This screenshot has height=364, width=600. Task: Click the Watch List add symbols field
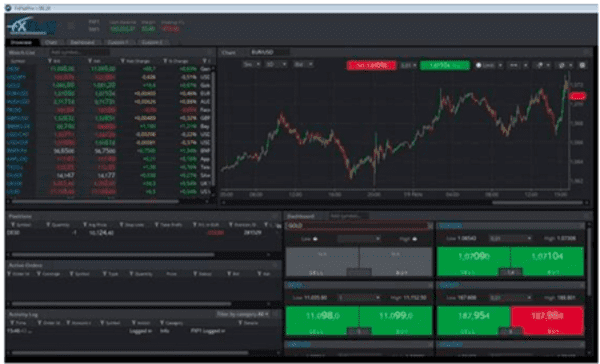[x=80, y=52]
